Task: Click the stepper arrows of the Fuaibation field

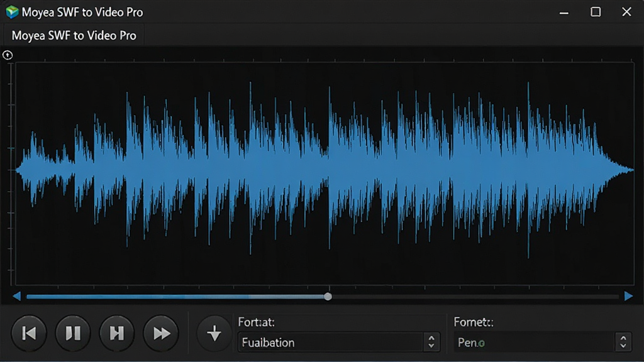Action: (431, 342)
